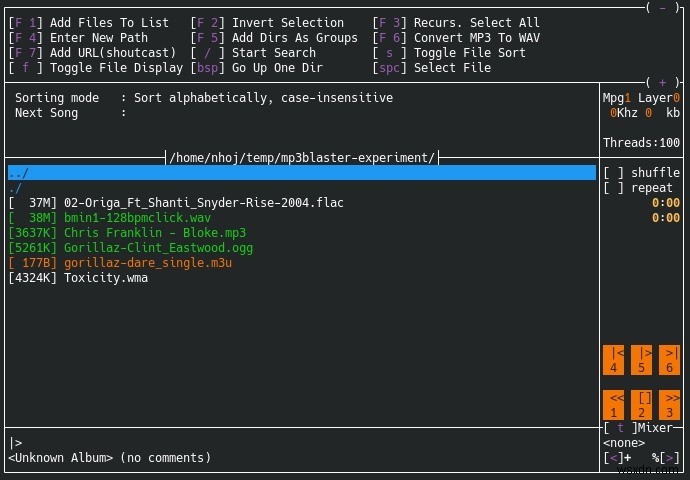Click F6 Convert MP3 To WAV

455,37
